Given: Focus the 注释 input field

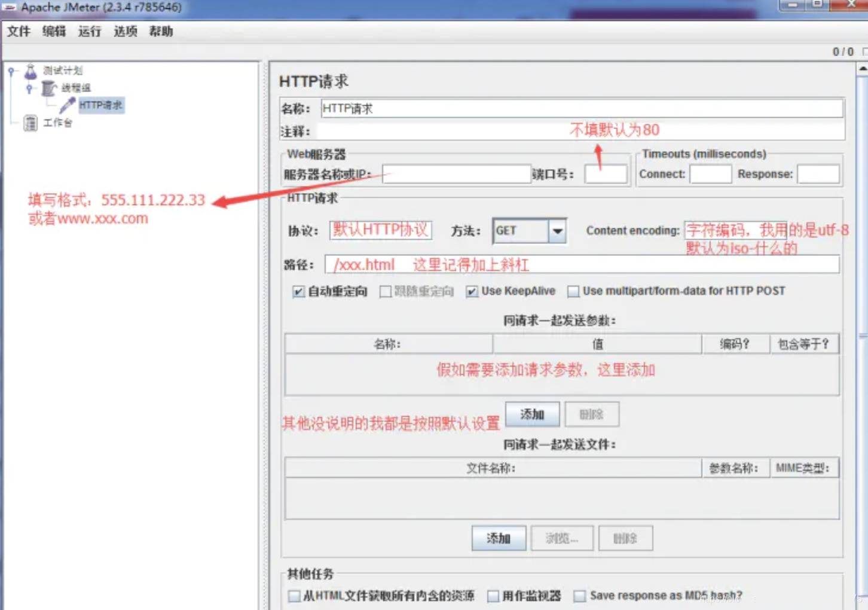Looking at the screenshot, I should coord(580,131).
